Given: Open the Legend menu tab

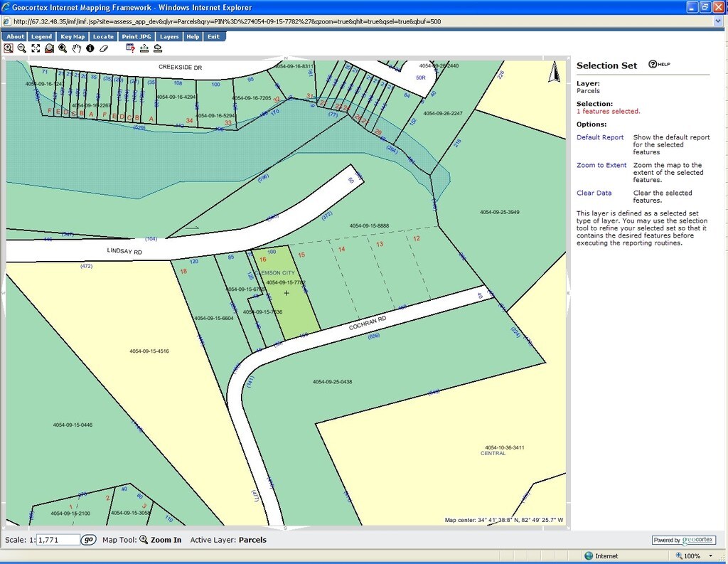Looking at the screenshot, I should point(41,36).
